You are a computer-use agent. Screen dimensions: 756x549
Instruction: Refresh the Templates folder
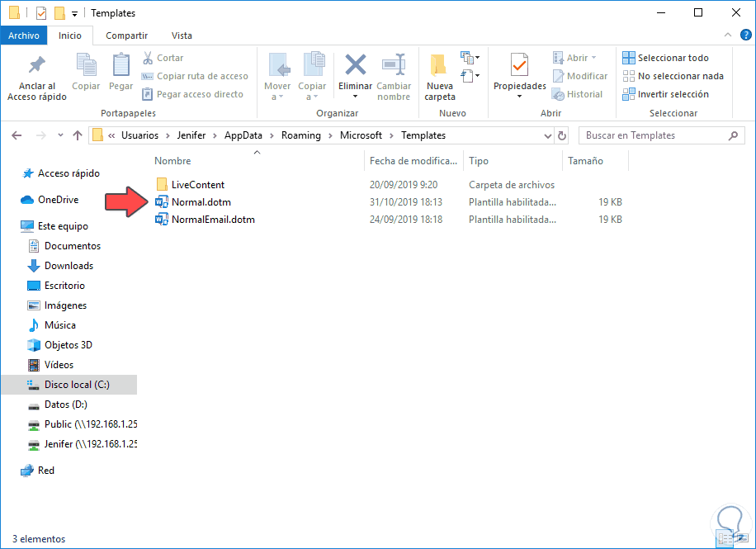click(562, 136)
